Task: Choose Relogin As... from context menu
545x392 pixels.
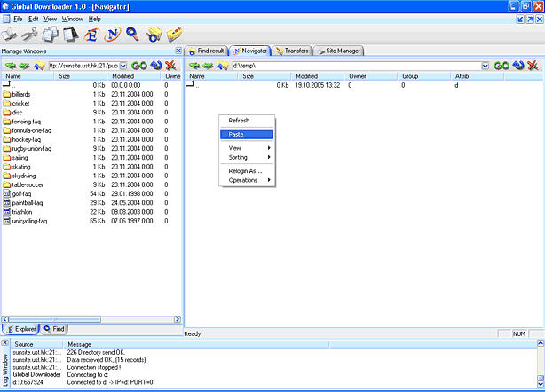Action: (x=247, y=171)
